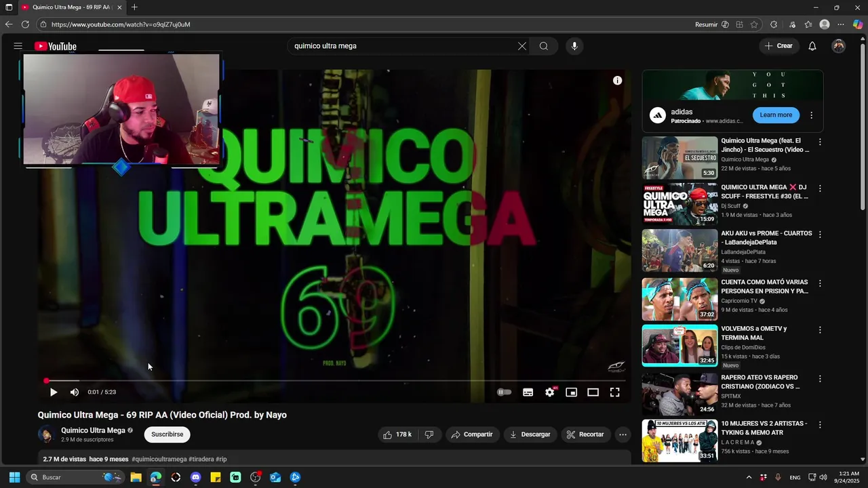Click the Recortar clip button
The width and height of the screenshot is (868, 488).
click(585, 434)
